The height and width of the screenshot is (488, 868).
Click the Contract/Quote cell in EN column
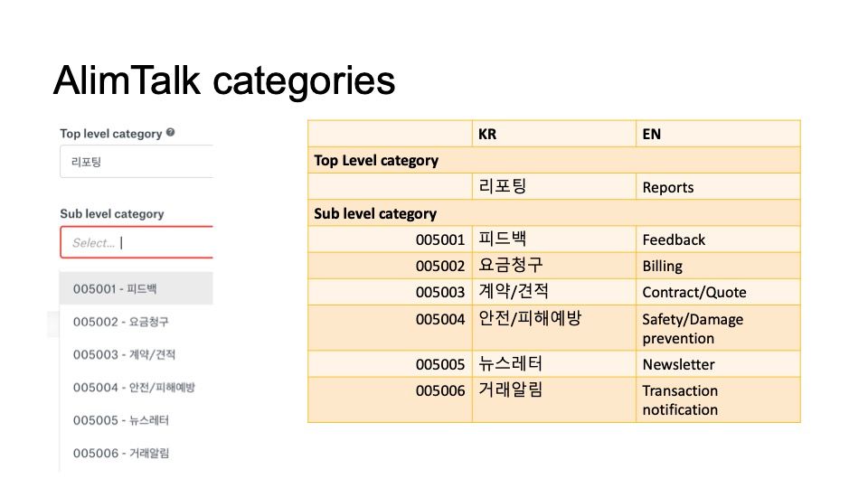(718, 292)
